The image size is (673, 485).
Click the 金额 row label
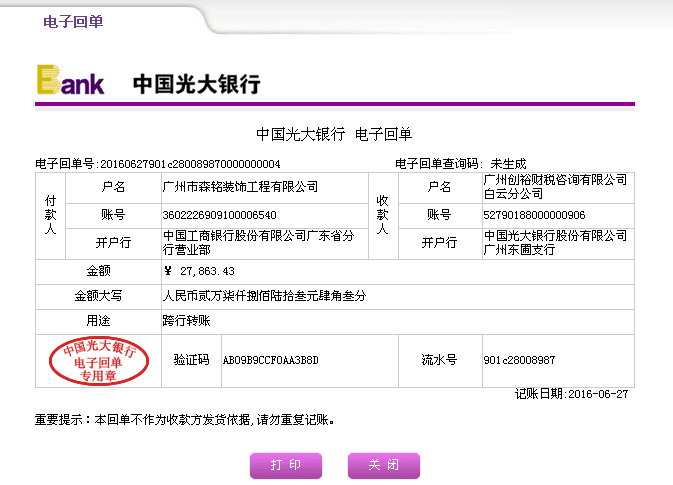[x=98, y=271]
